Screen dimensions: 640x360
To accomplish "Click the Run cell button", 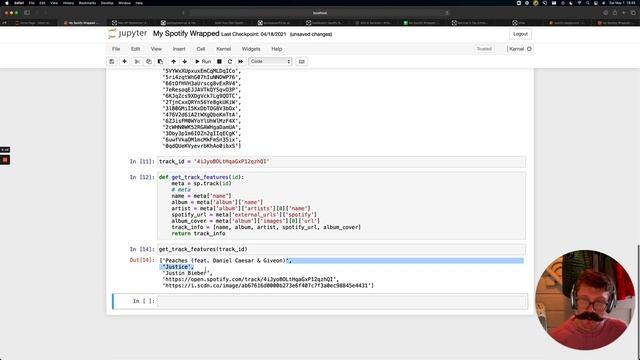I will coord(203,61).
